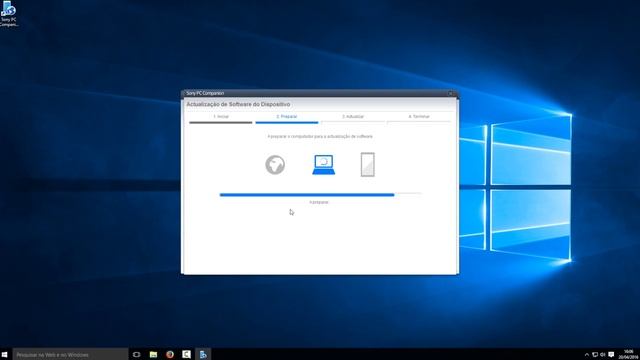Open the network status tray icon
640x360 pixels.
click(x=595, y=355)
